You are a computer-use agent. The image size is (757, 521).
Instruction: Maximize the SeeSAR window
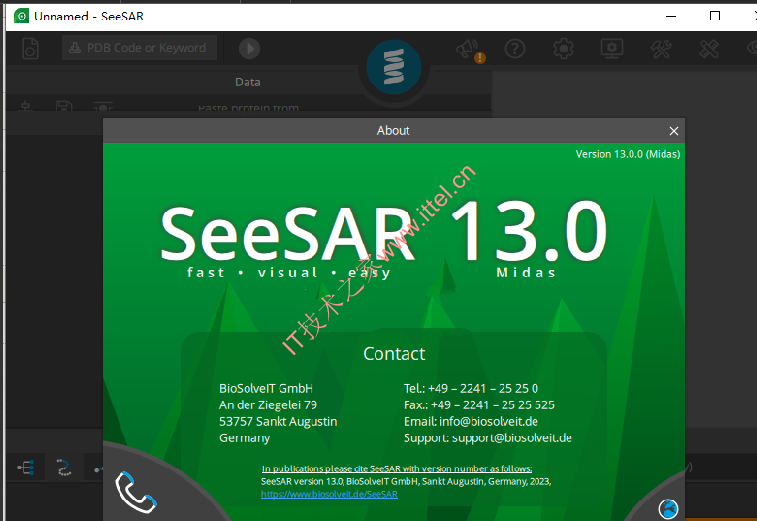715,16
